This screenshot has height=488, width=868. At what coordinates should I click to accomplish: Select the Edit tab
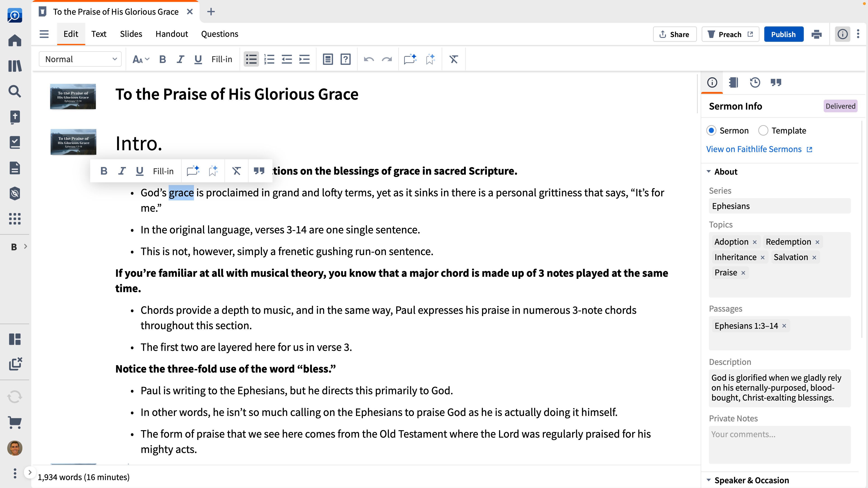[x=71, y=34]
